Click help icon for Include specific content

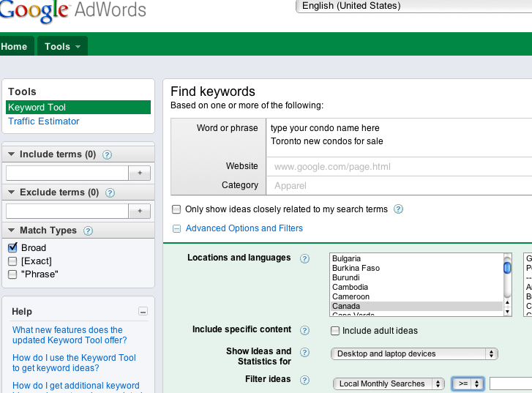(x=304, y=330)
